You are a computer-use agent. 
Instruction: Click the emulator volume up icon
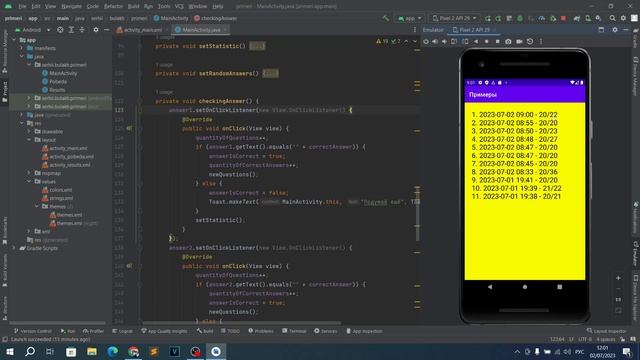435,41
